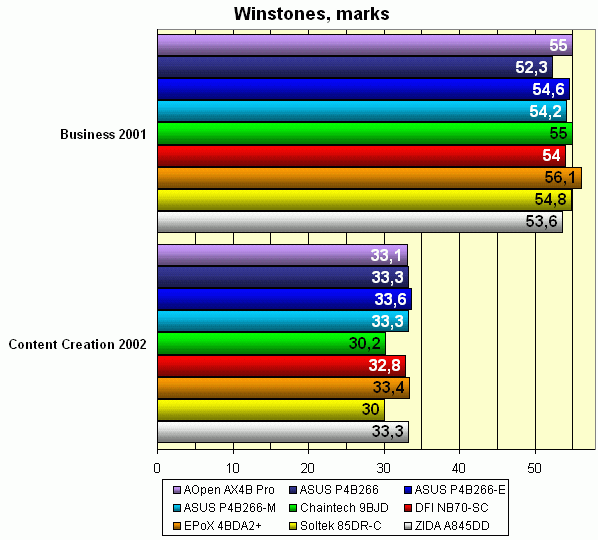This screenshot has height=540, width=598.
Task: Click the DFI NB70-SC legend color swatch
Action: (x=408, y=508)
